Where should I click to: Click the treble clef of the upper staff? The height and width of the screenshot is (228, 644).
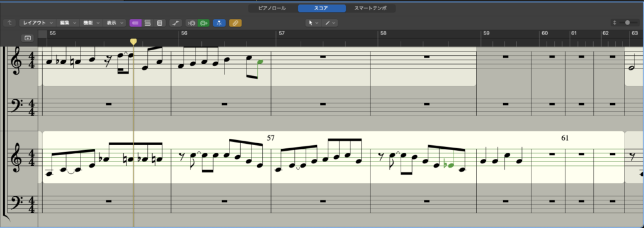pos(16,60)
